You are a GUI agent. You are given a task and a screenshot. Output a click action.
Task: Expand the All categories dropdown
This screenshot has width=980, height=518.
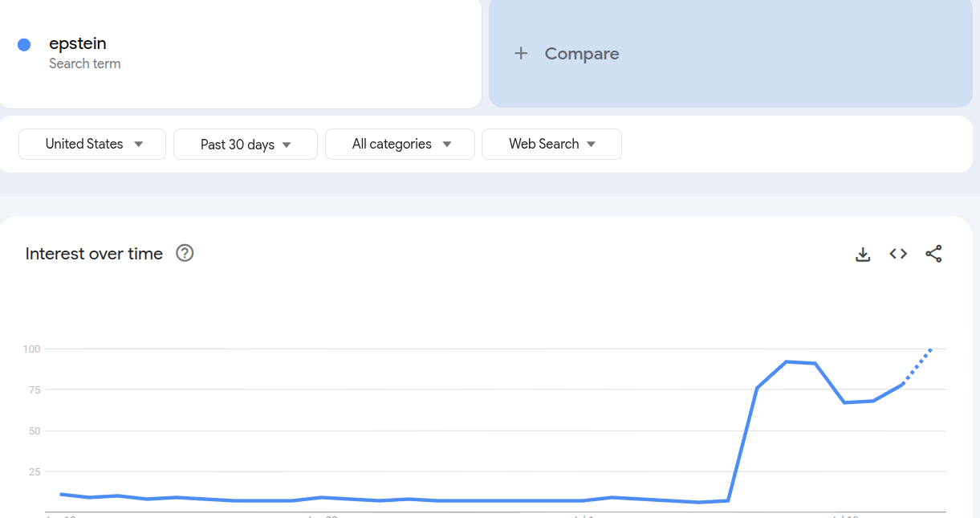400,145
